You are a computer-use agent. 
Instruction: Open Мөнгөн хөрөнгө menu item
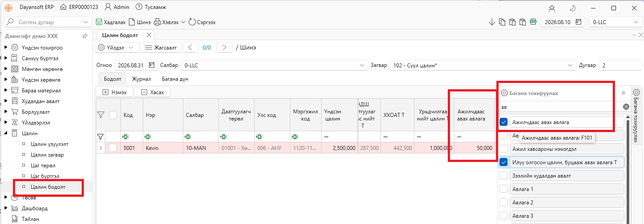(x=42, y=69)
